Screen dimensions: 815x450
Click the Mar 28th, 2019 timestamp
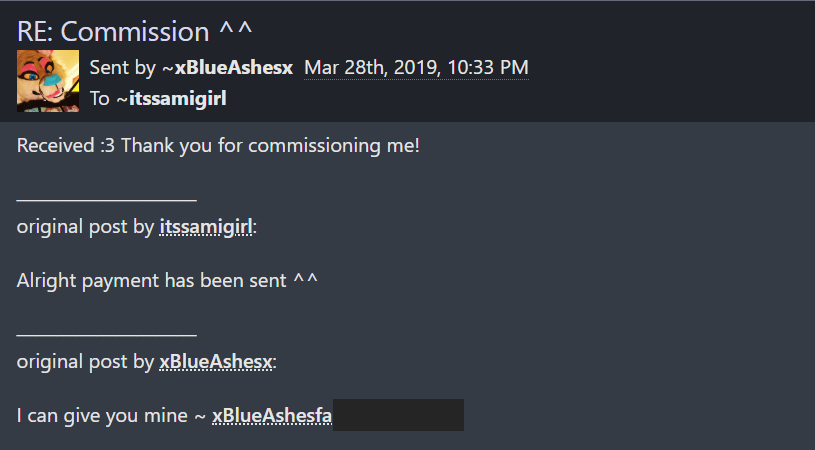tap(416, 68)
